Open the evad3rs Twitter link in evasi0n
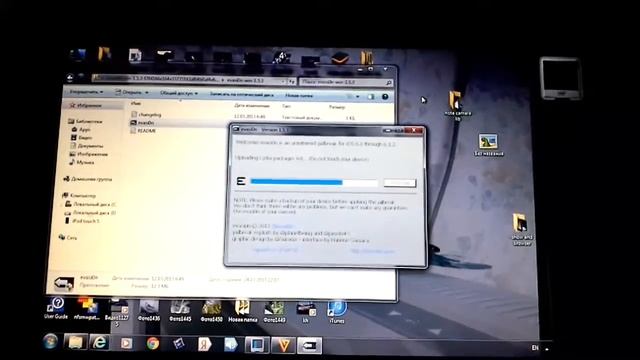 pos(283,226)
